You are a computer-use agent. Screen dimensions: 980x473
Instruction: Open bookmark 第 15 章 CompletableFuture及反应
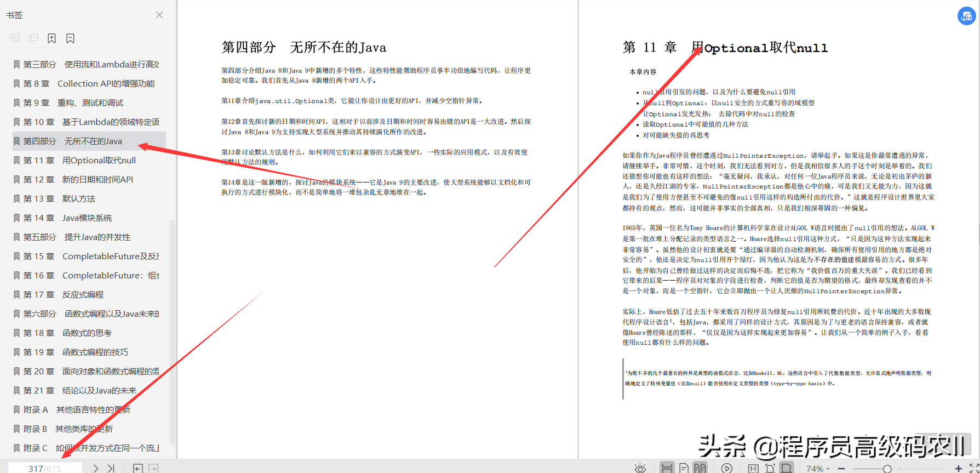click(x=89, y=256)
